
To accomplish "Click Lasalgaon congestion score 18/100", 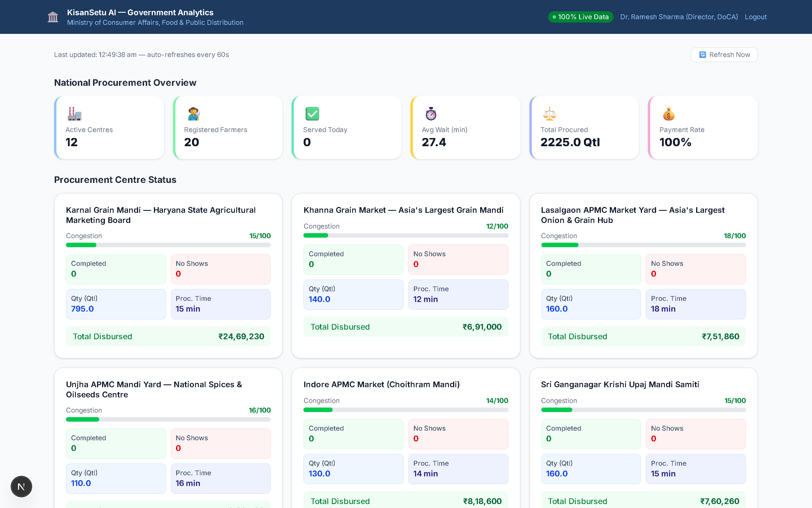I will 735,236.
